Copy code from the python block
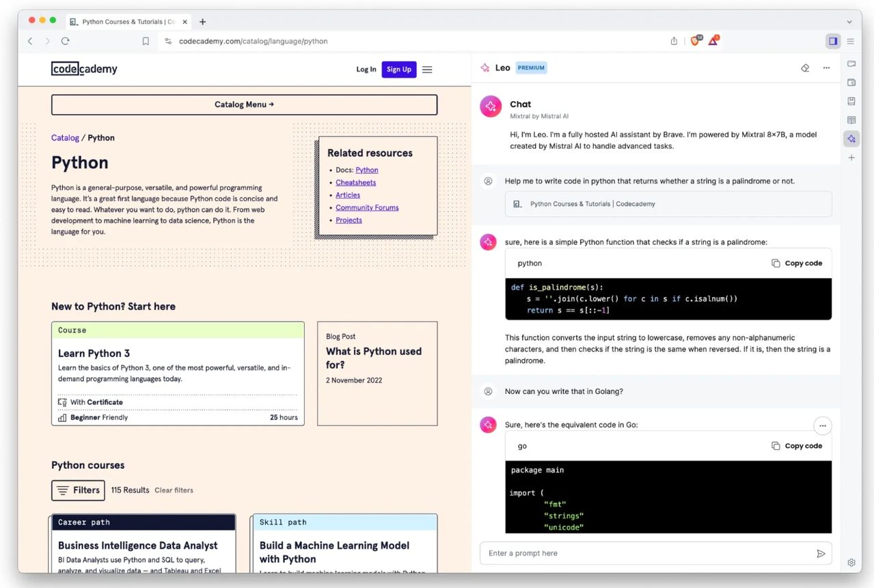The width and height of the screenshot is (874, 588). (x=797, y=263)
